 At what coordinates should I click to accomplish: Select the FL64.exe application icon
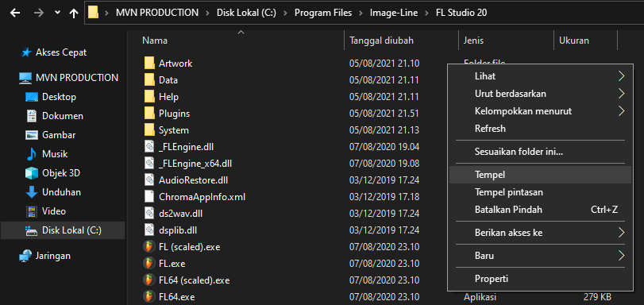[x=148, y=296]
